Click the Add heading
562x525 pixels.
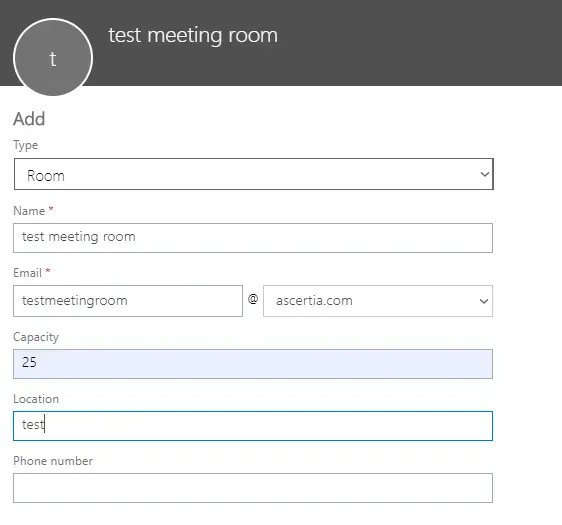coord(29,119)
